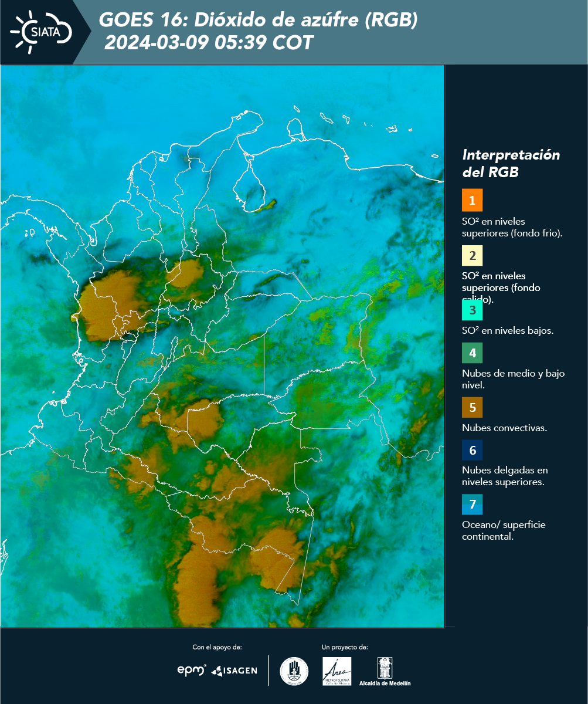Select the turquoise legend swatch numbered 3
The image size is (588, 704).
click(x=472, y=309)
